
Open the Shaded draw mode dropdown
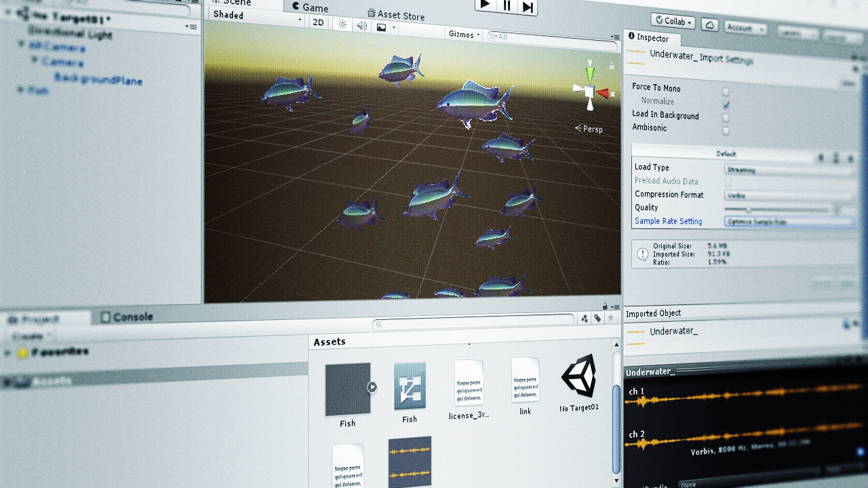click(256, 16)
